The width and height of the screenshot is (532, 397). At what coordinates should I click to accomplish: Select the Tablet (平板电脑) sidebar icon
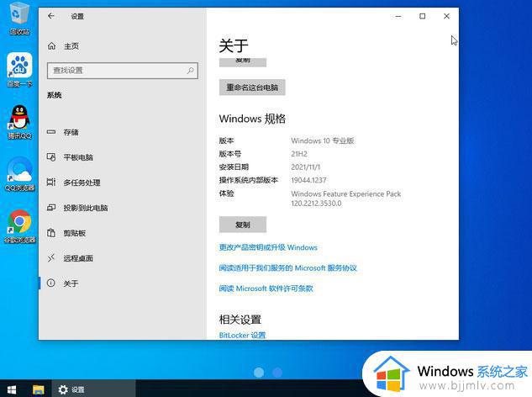point(51,157)
